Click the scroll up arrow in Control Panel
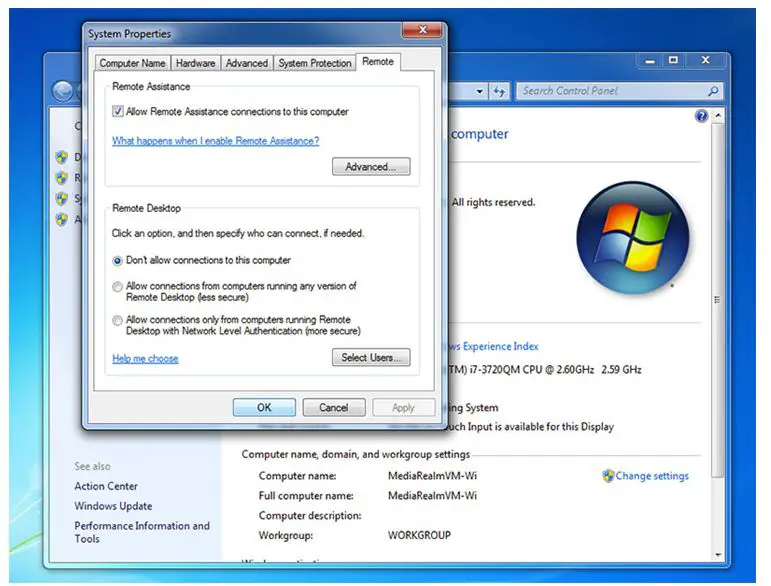 [x=718, y=116]
